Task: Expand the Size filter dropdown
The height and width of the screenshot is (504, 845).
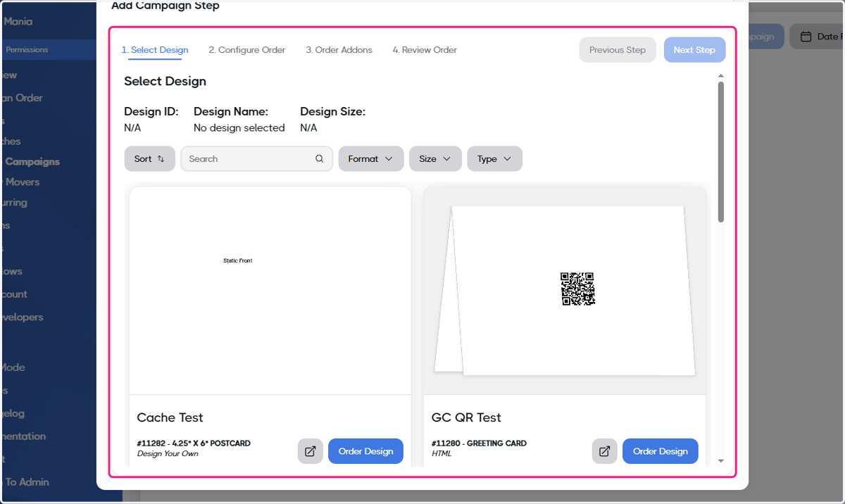Action: click(x=435, y=159)
